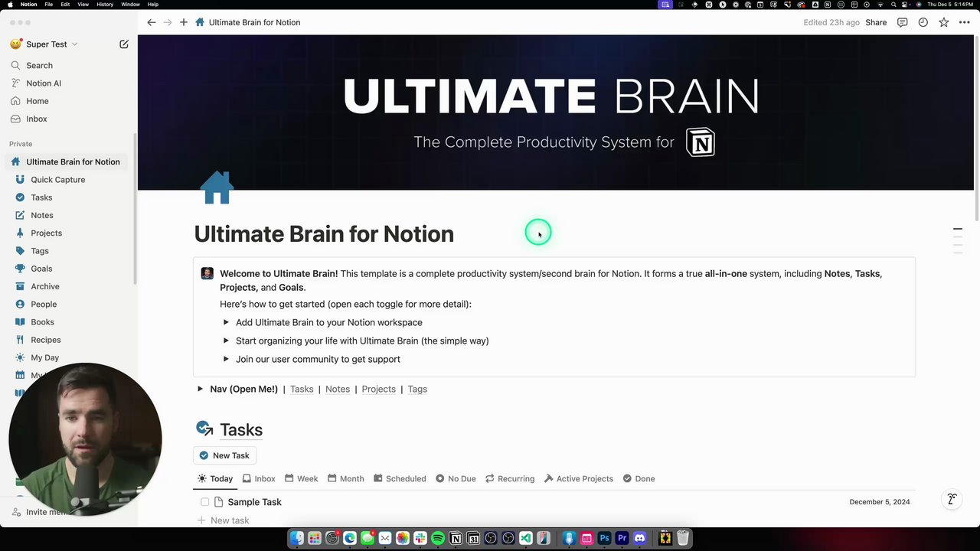Switch to the Scheduled view tab
The height and width of the screenshot is (551, 980).
400,478
